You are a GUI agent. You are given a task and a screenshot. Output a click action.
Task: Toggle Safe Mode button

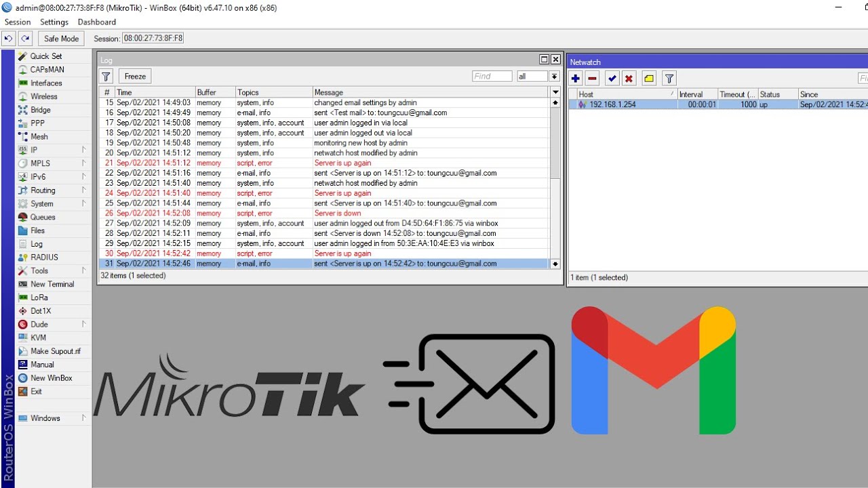tap(62, 39)
